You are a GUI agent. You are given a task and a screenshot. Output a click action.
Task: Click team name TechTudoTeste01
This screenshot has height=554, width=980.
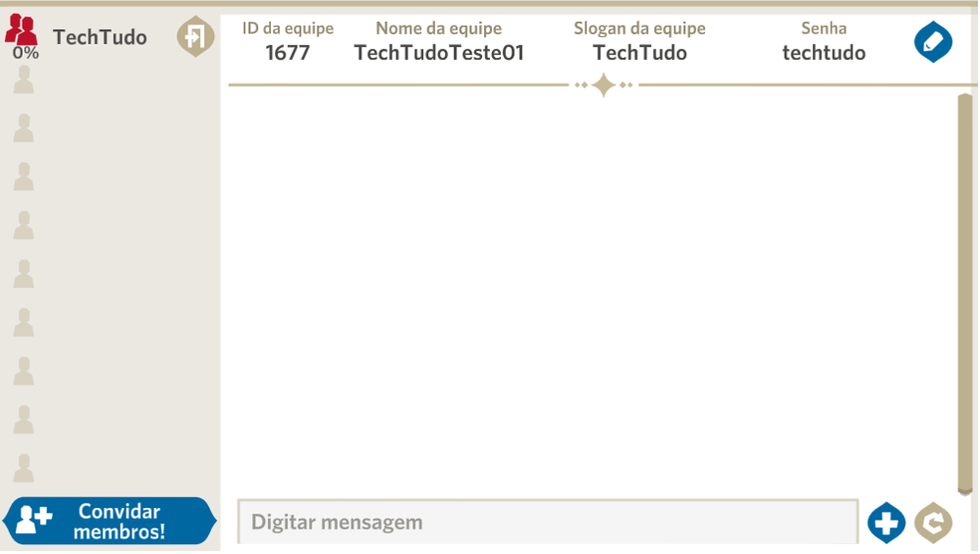coord(438,53)
